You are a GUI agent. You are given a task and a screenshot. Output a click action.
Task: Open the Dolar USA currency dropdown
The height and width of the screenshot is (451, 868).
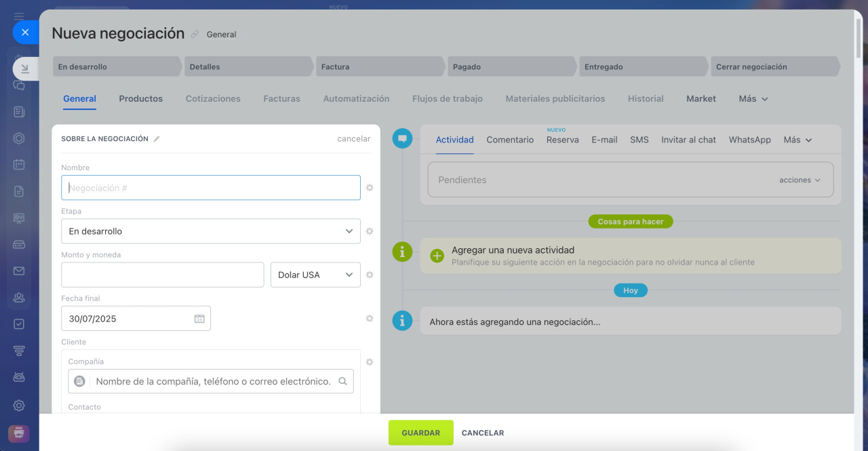(315, 275)
